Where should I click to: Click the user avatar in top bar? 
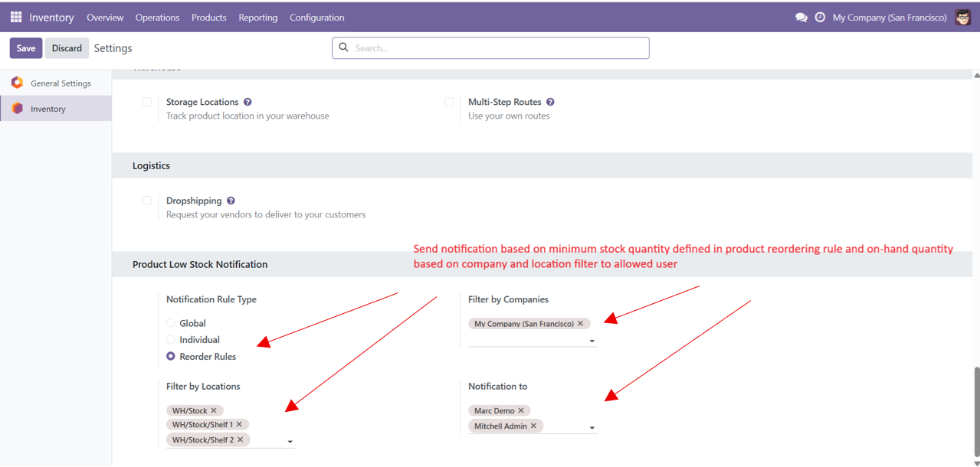click(963, 17)
